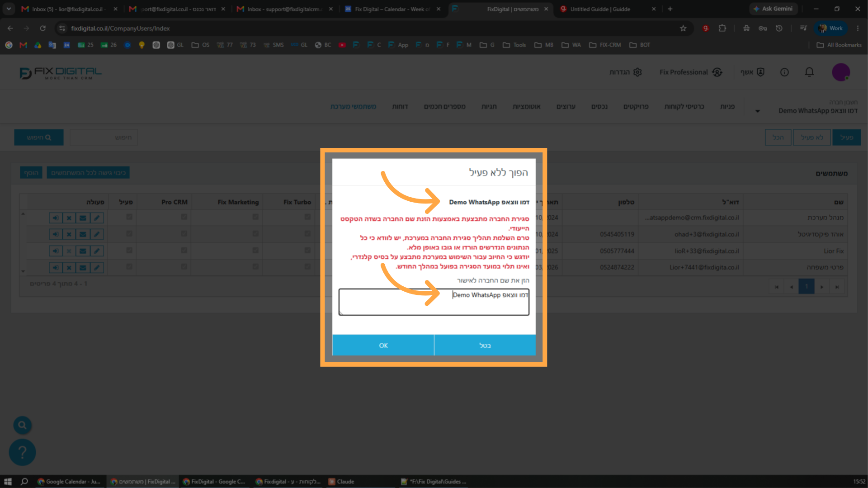Click the ביטול גישה לכל המשתמשים button
Viewport: 868px width, 488px height.
tap(88, 173)
